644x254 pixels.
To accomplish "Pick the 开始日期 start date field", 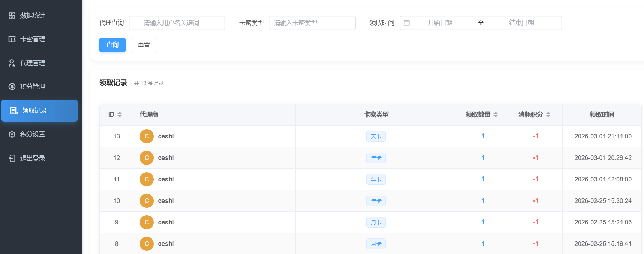I will click(440, 23).
